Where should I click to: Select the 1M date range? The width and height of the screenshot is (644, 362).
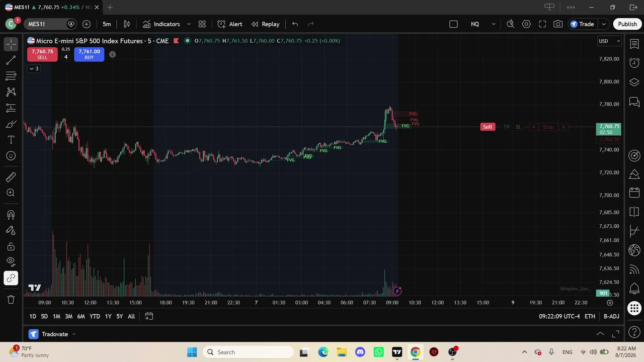pos(56,316)
